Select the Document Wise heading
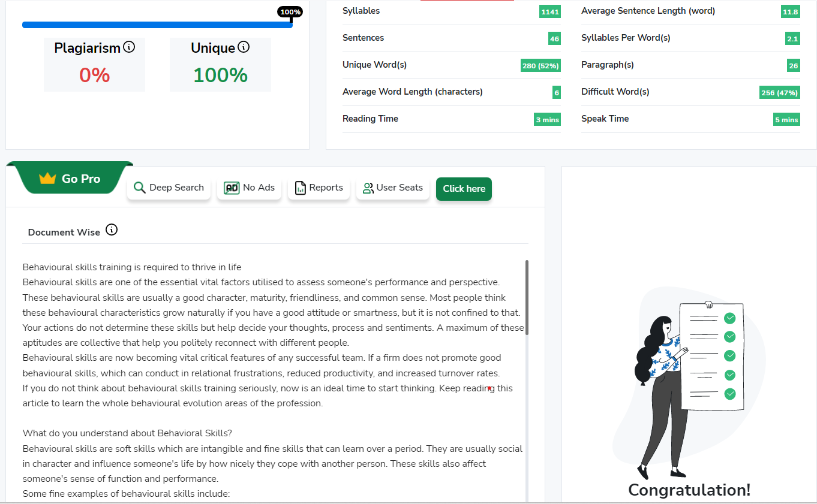The height and width of the screenshot is (504, 817). [64, 232]
